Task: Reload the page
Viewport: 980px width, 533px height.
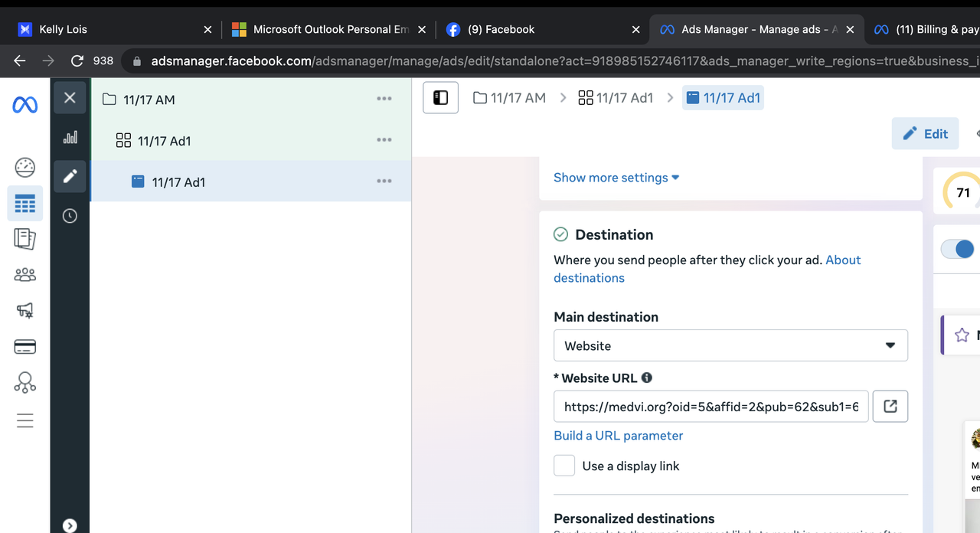Action: (x=77, y=60)
